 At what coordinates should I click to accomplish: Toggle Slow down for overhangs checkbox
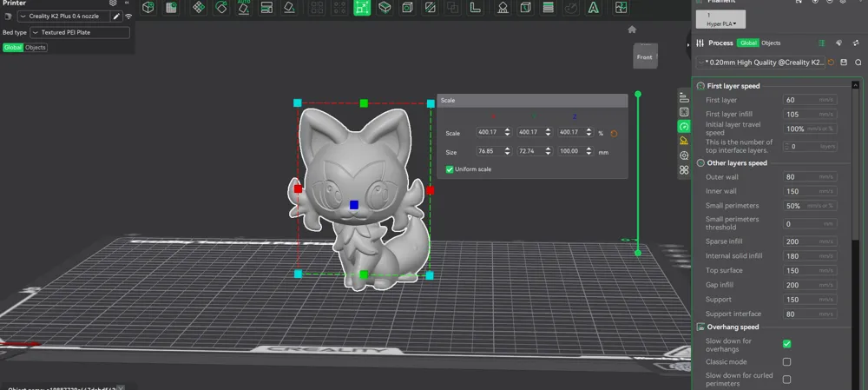tap(786, 344)
